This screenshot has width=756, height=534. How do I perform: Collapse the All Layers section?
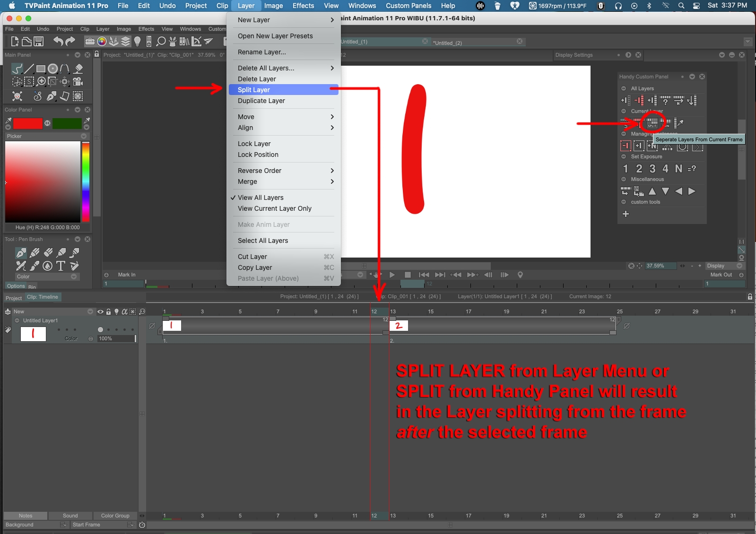click(624, 88)
